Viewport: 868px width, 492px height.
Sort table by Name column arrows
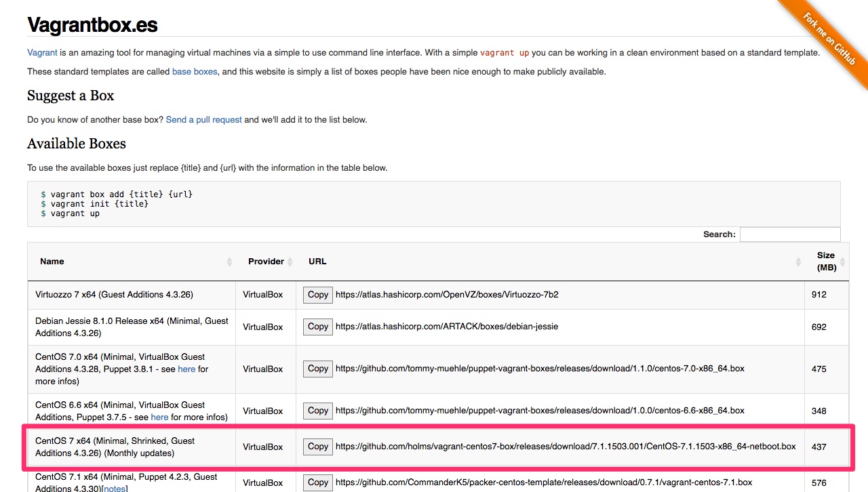[229, 262]
